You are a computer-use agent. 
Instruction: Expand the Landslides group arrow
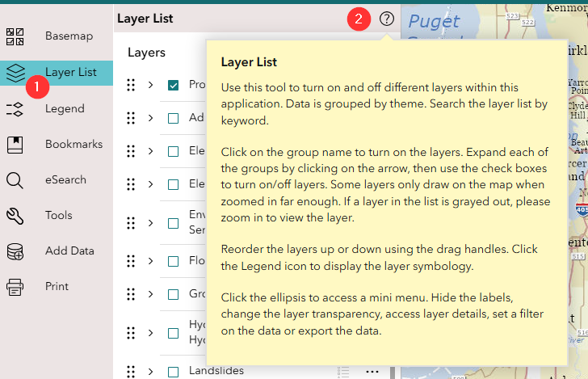coord(151,372)
